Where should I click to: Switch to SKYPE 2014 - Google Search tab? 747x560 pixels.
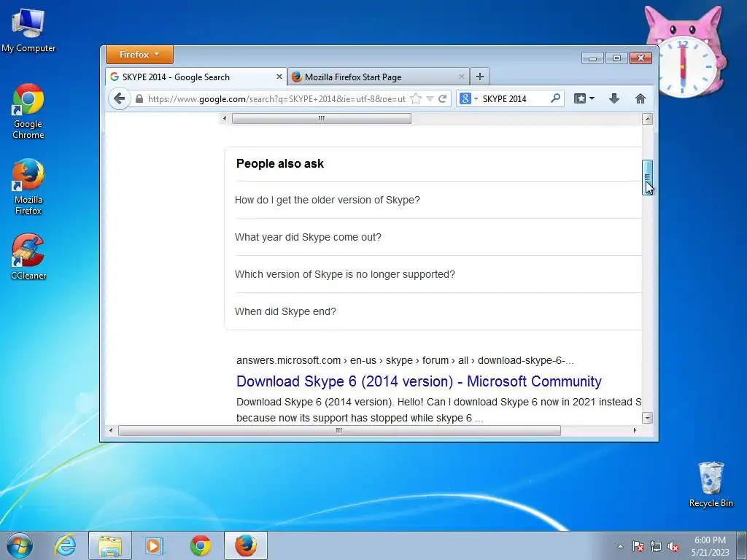pos(196,77)
